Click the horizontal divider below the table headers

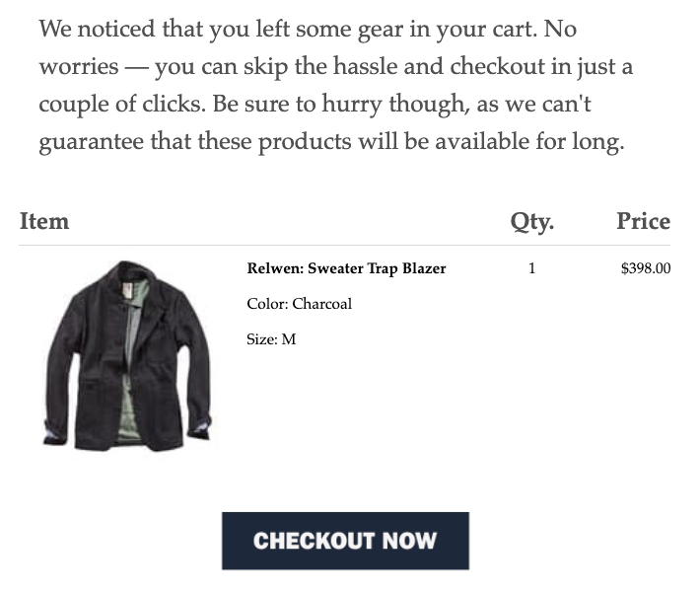(345, 245)
